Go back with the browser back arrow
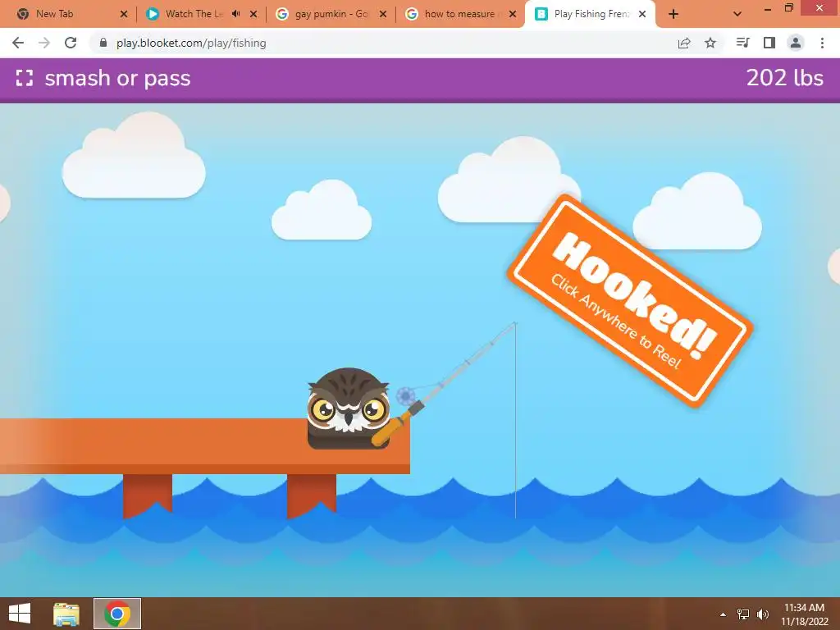840x630 pixels. [x=18, y=43]
